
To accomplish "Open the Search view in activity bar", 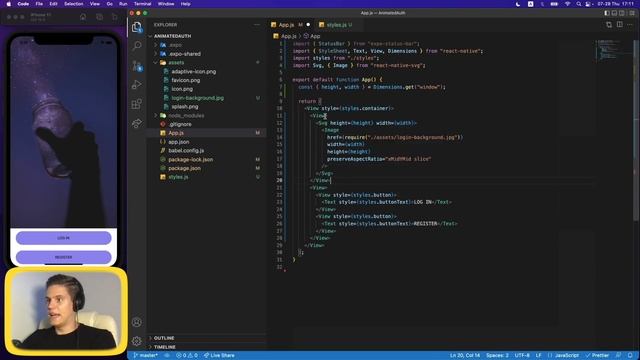I will pyautogui.click(x=137, y=45).
